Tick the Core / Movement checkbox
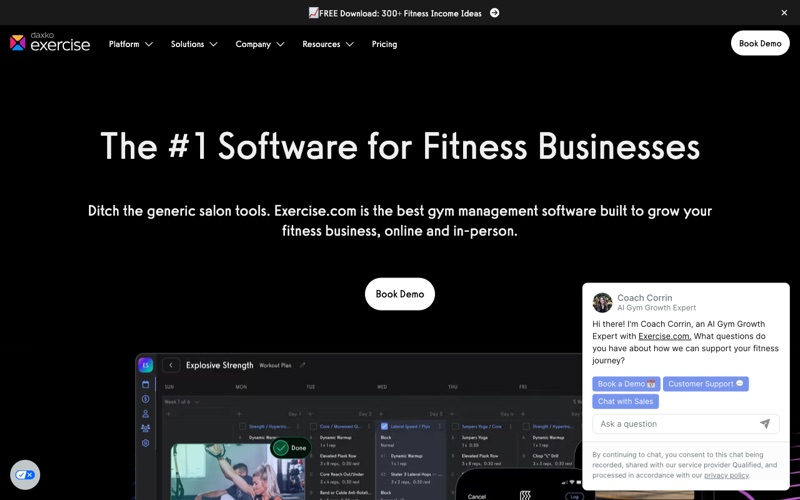The height and width of the screenshot is (500, 800). 313,426
